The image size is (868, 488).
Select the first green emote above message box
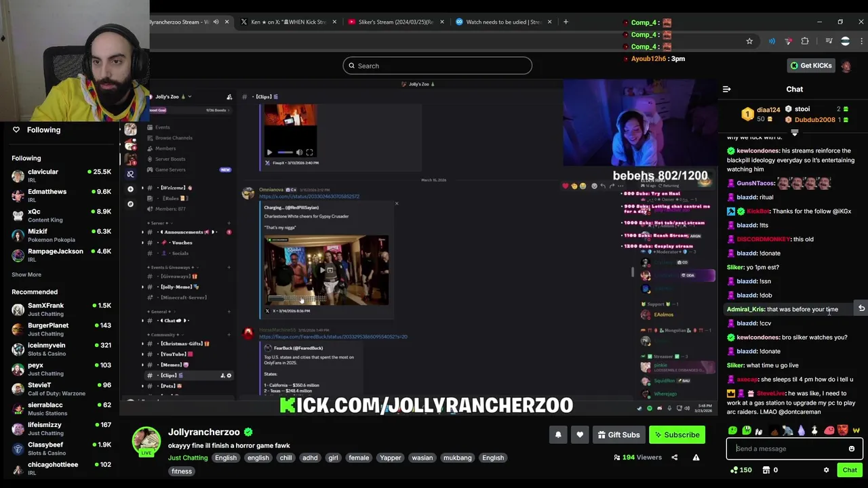pos(732,430)
